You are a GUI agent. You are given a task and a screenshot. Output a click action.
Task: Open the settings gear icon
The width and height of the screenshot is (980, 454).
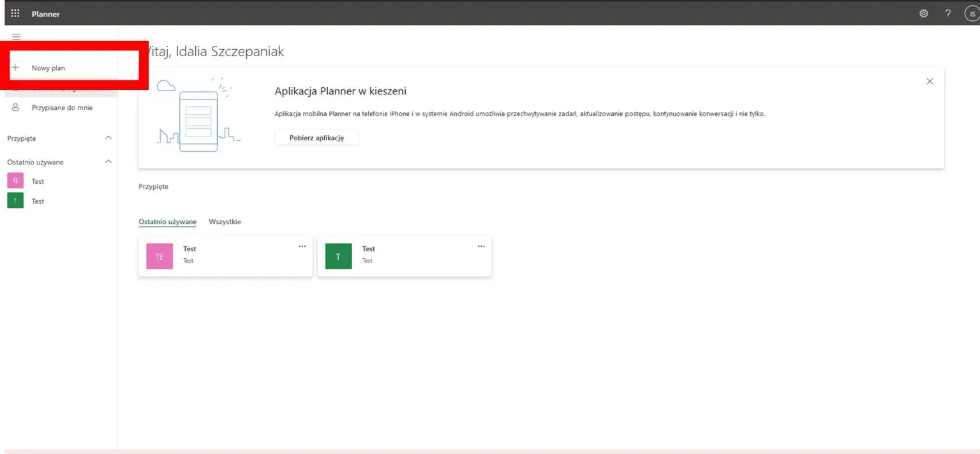(923, 13)
